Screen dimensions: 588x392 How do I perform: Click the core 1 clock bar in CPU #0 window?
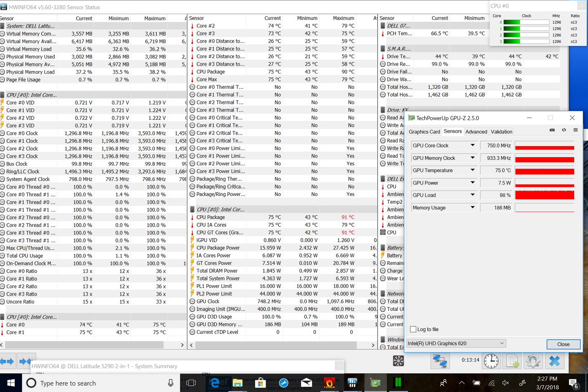[x=526, y=29]
